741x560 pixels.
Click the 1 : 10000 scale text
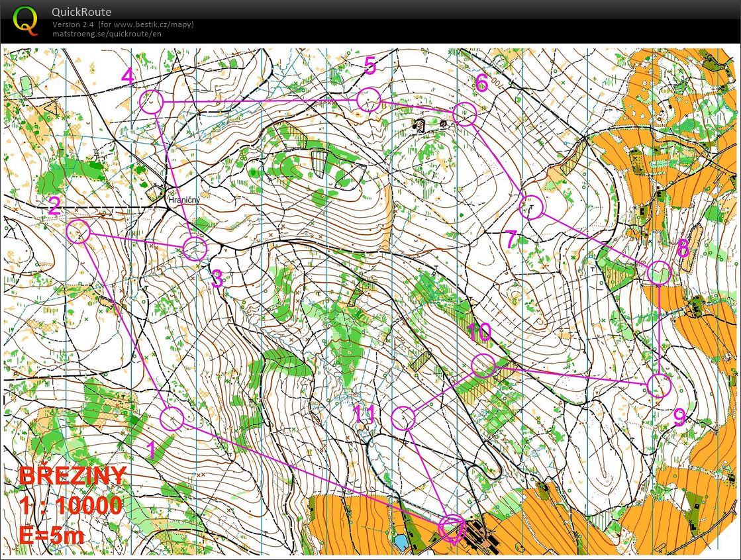click(71, 506)
